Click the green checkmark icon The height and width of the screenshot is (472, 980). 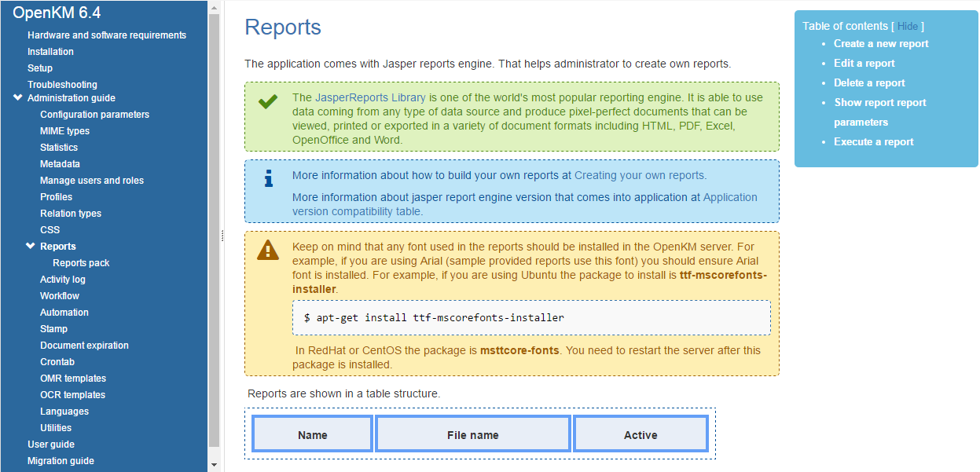pos(268,101)
